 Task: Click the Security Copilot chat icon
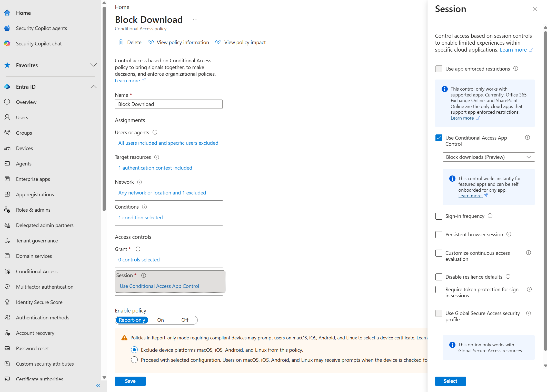[7, 44]
